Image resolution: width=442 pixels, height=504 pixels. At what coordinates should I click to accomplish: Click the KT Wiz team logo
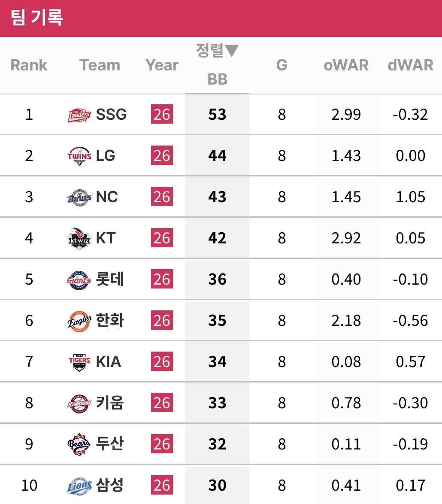pyautogui.click(x=79, y=238)
